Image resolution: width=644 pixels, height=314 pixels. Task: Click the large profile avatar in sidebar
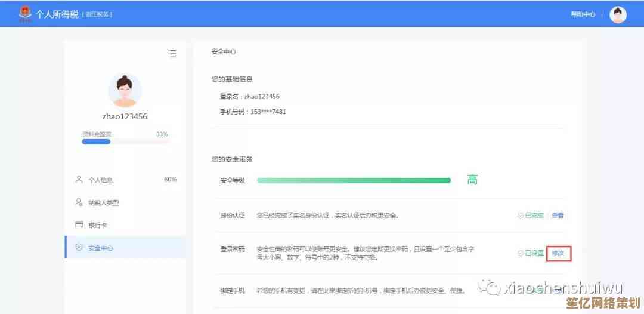coord(125,90)
